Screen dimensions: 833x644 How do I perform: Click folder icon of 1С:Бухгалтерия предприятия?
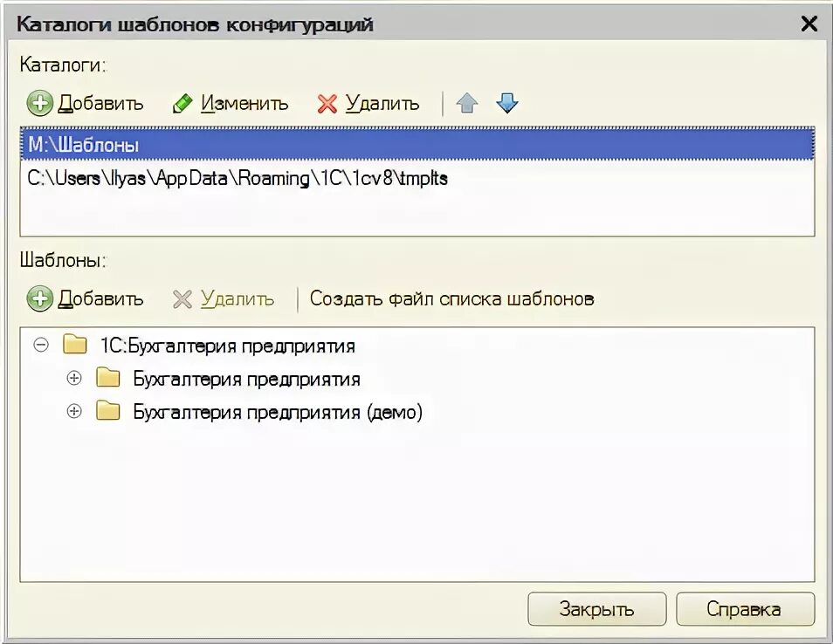coord(74,345)
